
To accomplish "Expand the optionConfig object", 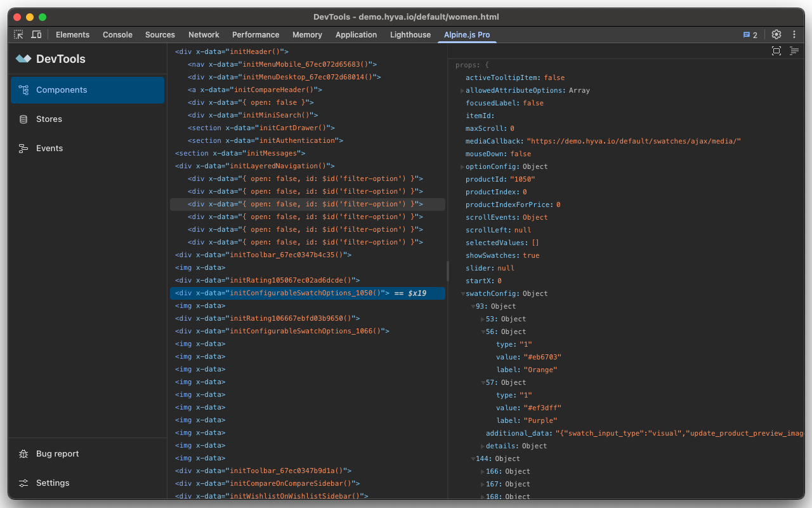I will click(462, 167).
